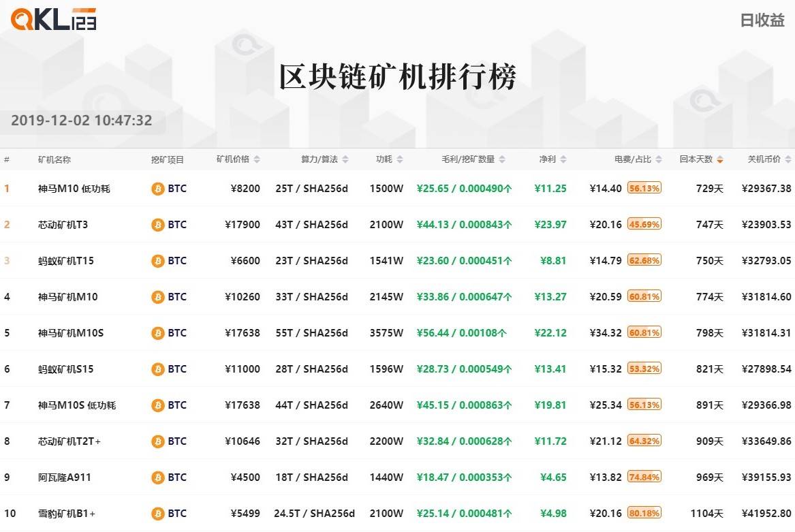Screen dimensions: 795x532
Task: Click the payback value 729天
Action: [709, 189]
